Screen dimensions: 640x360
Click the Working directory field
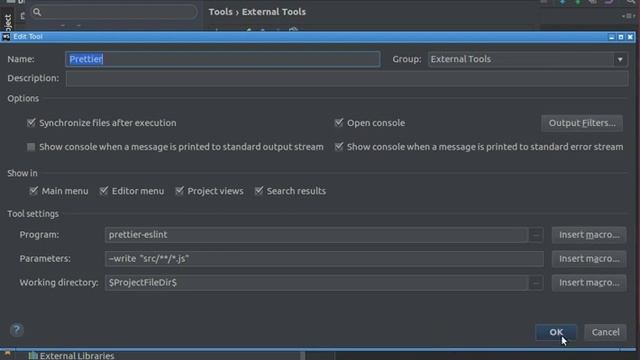(317, 282)
